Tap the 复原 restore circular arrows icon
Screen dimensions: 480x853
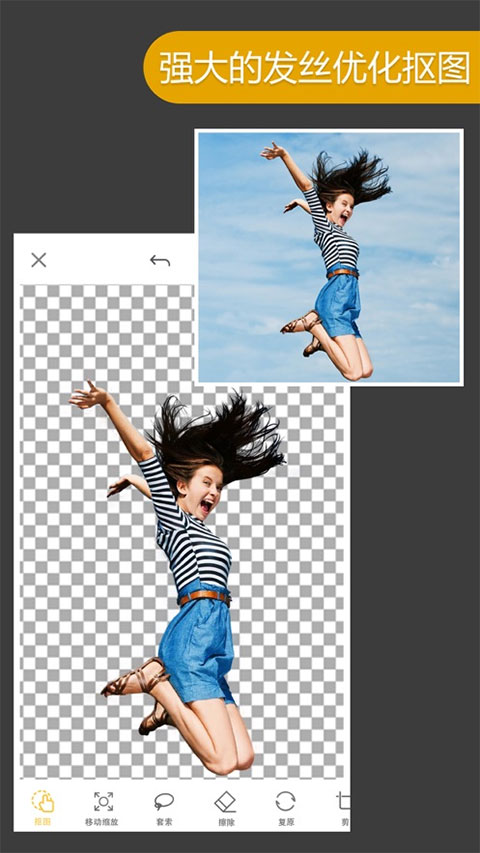pyautogui.click(x=285, y=801)
